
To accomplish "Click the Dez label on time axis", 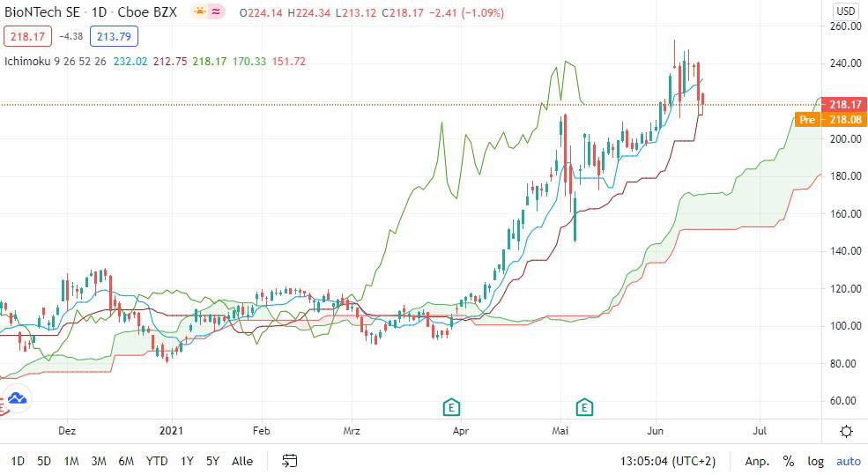I will click(x=67, y=431).
